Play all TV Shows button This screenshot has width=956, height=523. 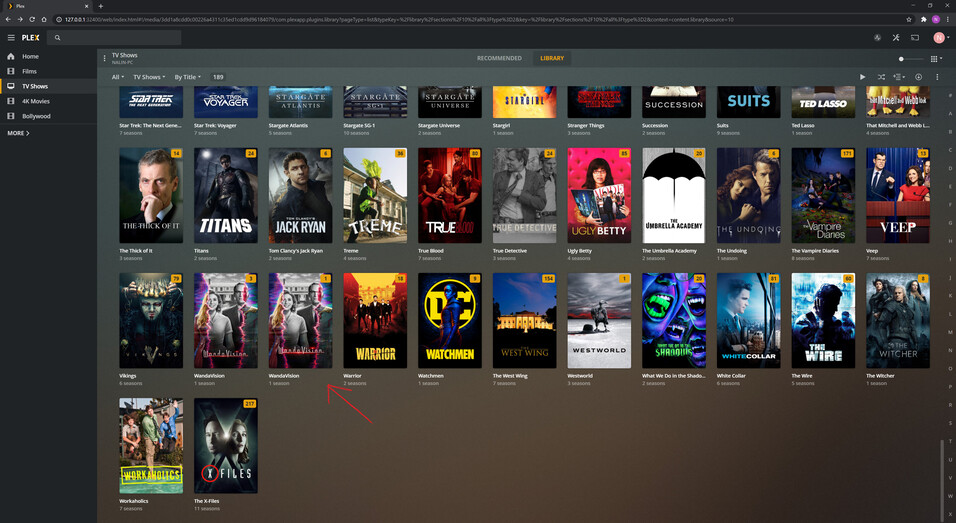(862, 77)
